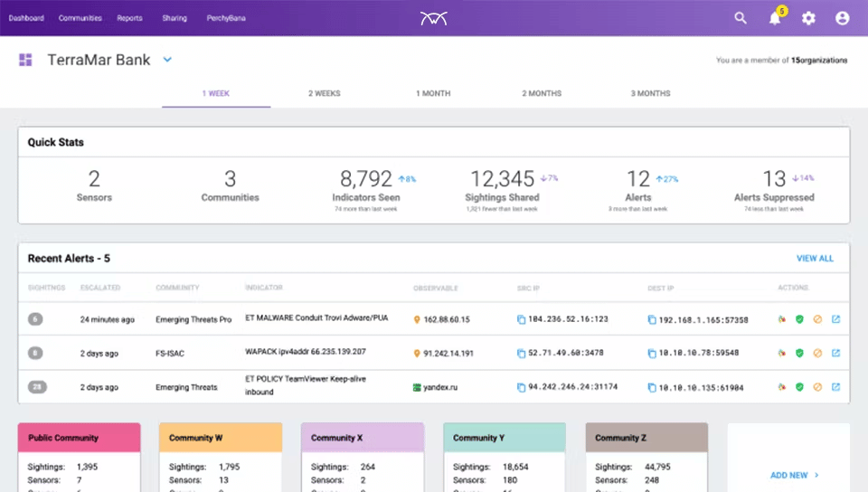868x492 pixels.
Task: Click green shield icon in Conduit Trovi row
Action: point(799,319)
